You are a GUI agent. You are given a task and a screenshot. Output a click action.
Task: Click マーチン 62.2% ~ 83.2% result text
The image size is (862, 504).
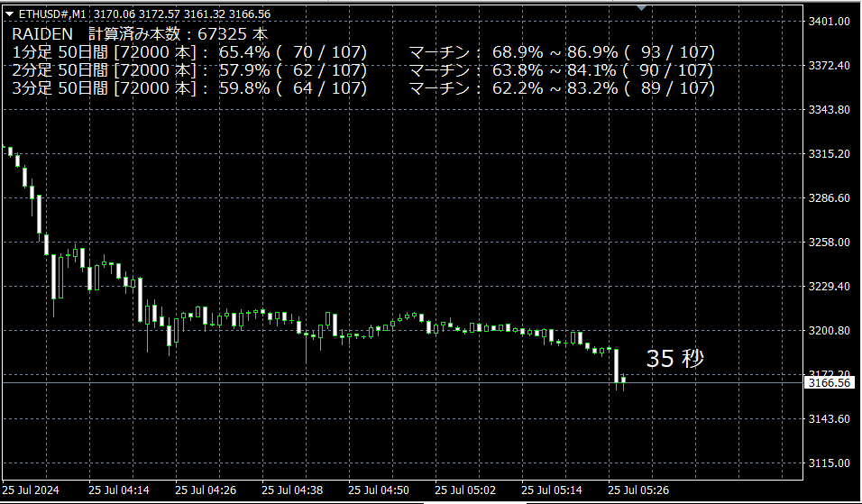coord(562,88)
